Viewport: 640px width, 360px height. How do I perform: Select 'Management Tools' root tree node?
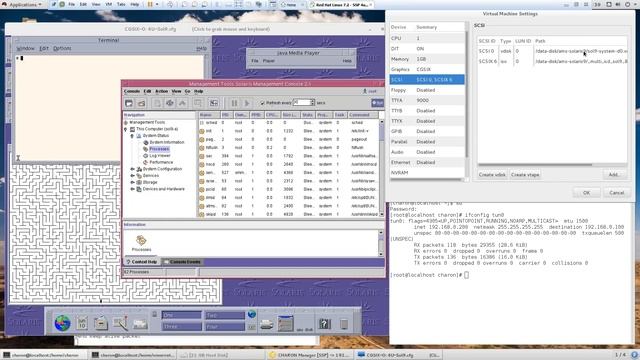[147, 122]
